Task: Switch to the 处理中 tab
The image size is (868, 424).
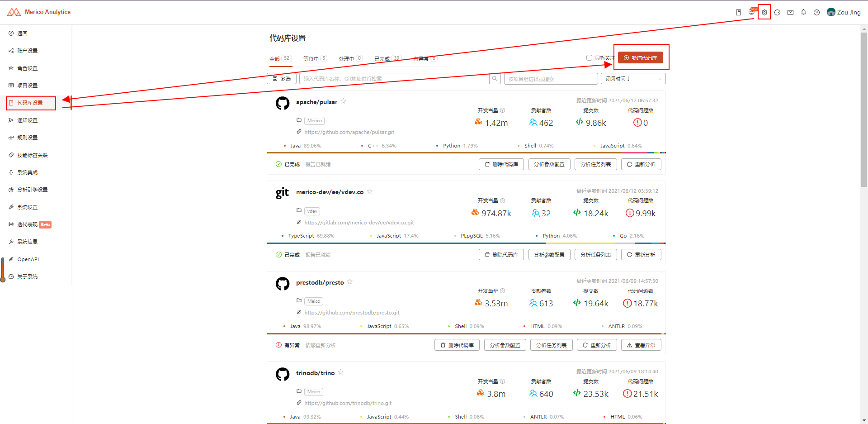Action: pyautogui.click(x=351, y=59)
